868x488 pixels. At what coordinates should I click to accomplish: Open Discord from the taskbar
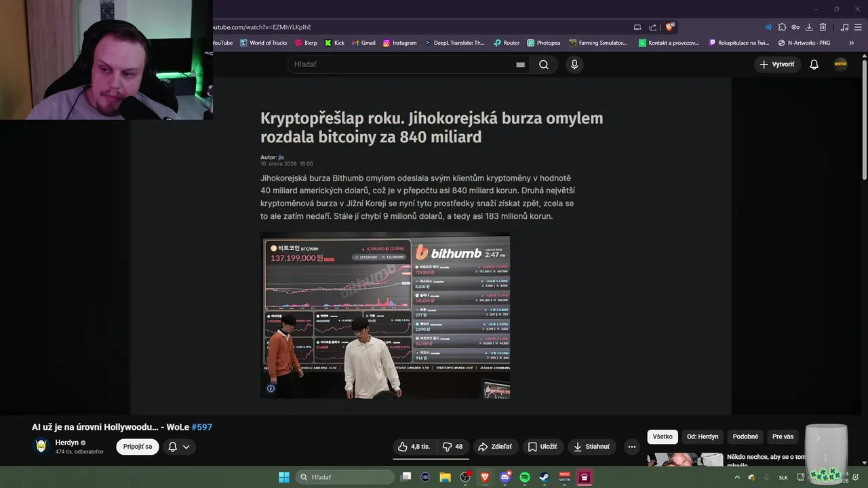pyautogui.click(x=505, y=477)
